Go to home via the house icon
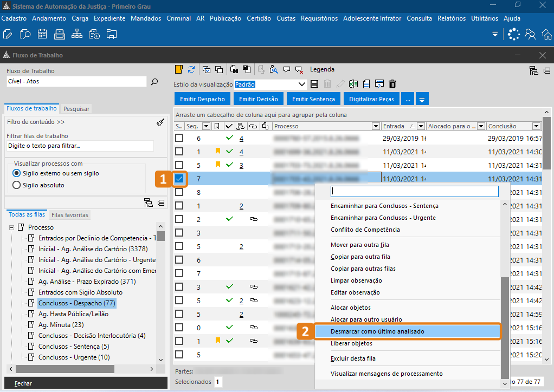This screenshot has width=554, height=392. point(547,34)
